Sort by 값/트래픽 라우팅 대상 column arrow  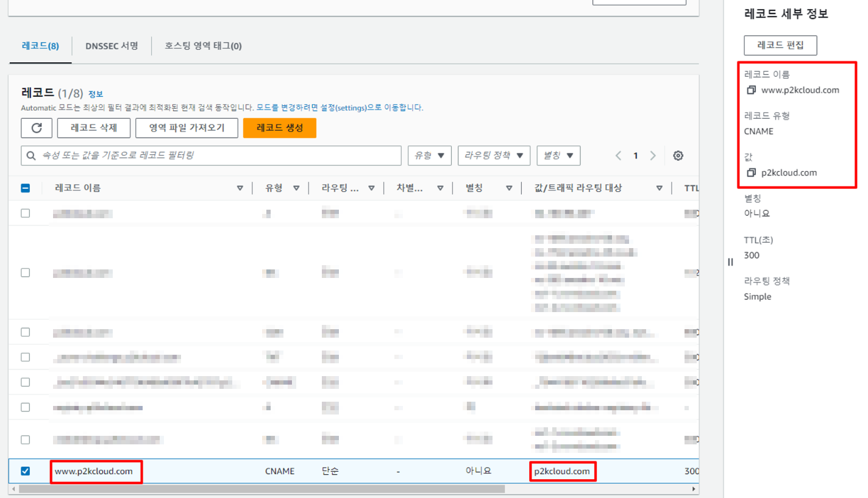(659, 188)
